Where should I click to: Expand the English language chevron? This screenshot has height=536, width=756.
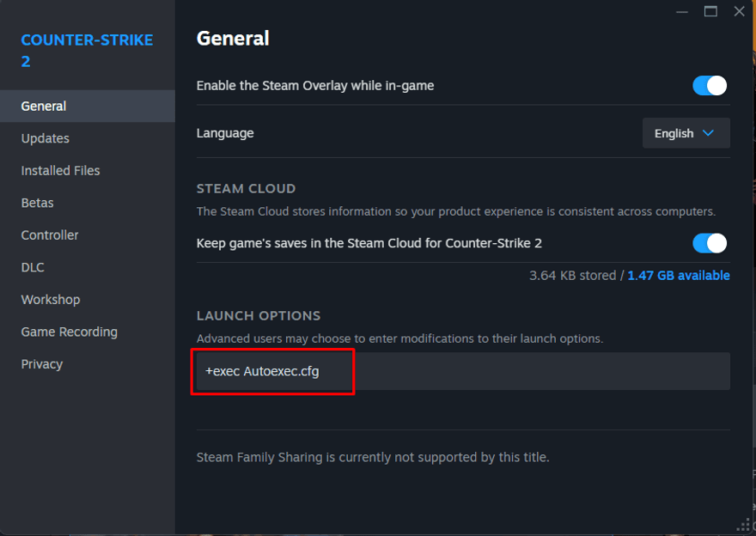[x=710, y=133]
